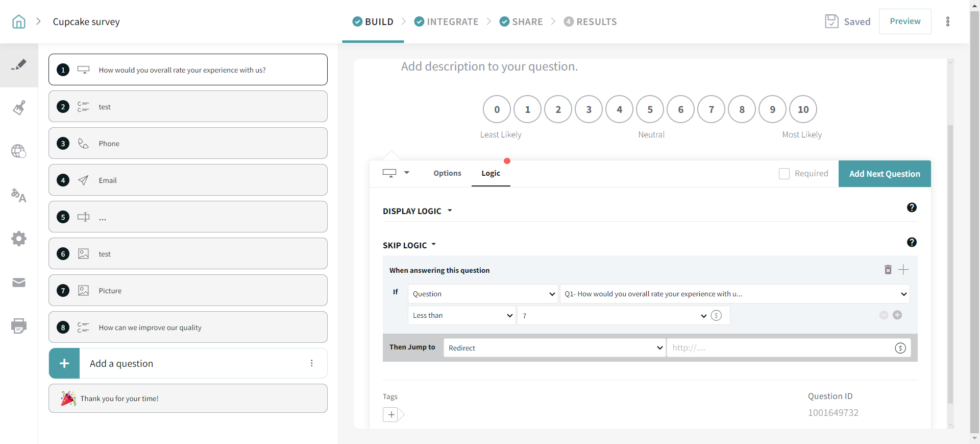The height and width of the screenshot is (444, 980).
Task: Click the Preview button
Action: 904,21
